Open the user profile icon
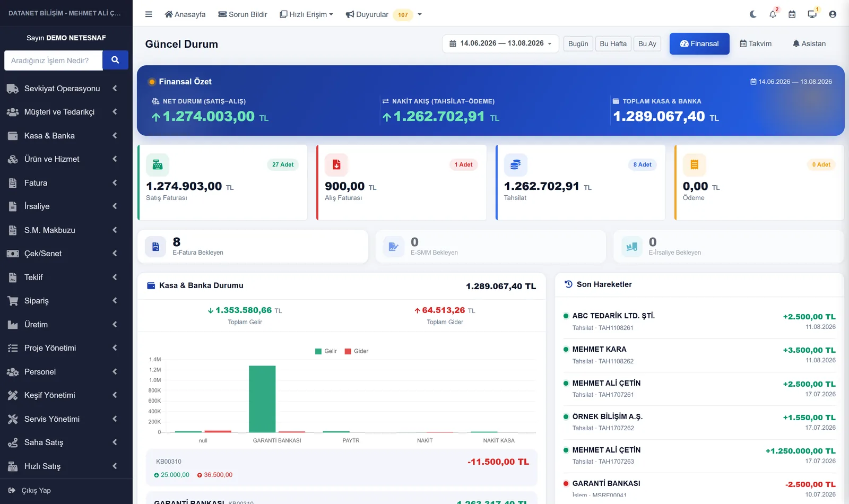This screenshot has height=504, width=849. (833, 14)
